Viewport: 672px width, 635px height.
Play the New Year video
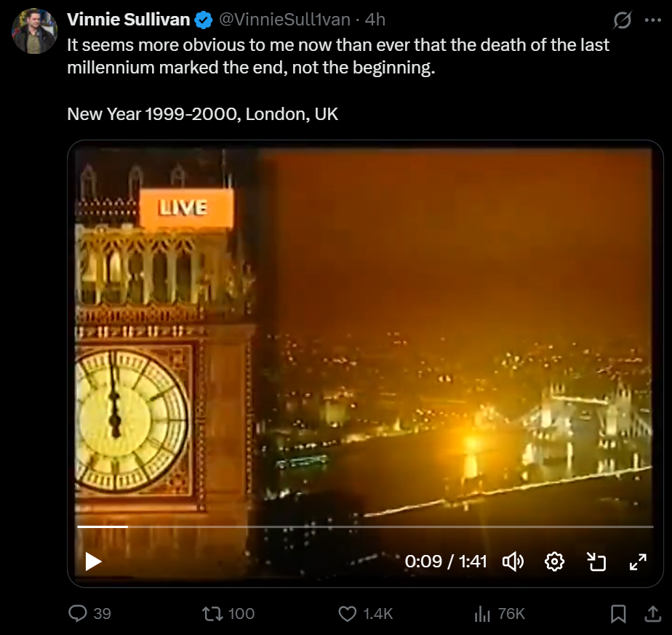pos(93,562)
